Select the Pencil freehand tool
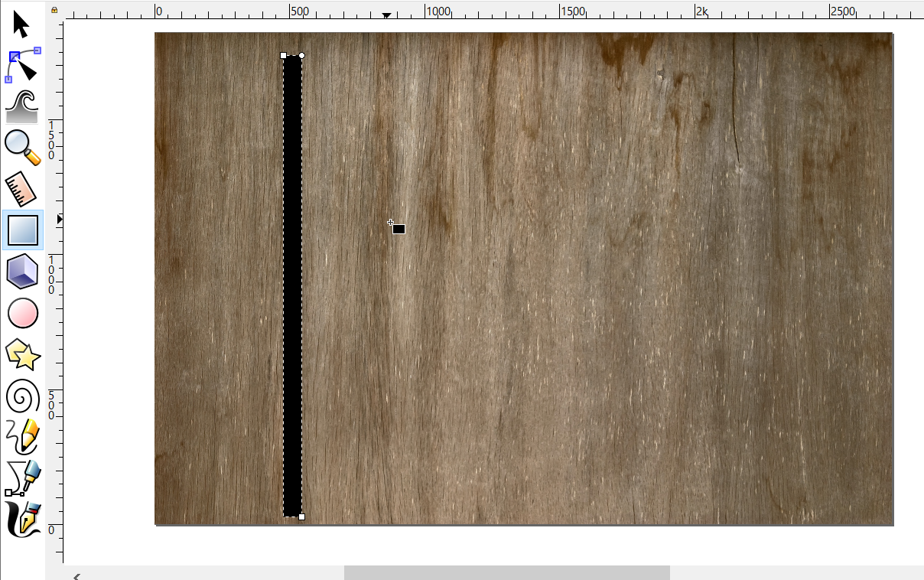The height and width of the screenshot is (580, 924). pyautogui.click(x=22, y=437)
